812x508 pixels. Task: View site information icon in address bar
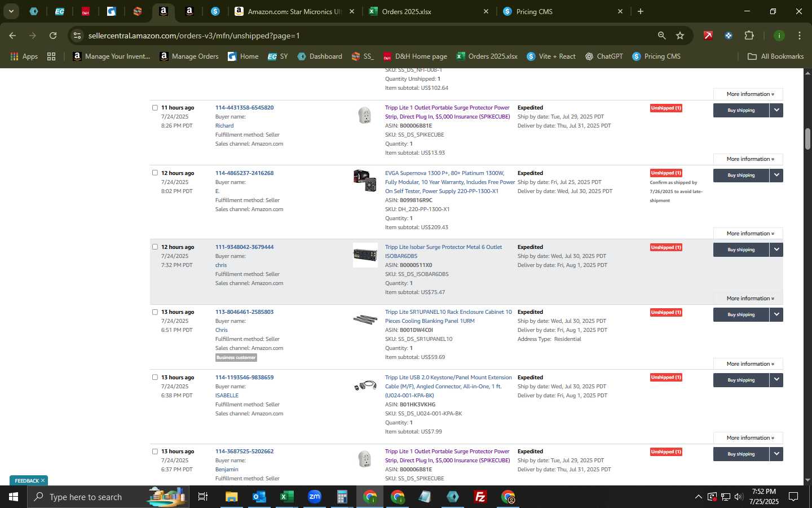click(77, 36)
